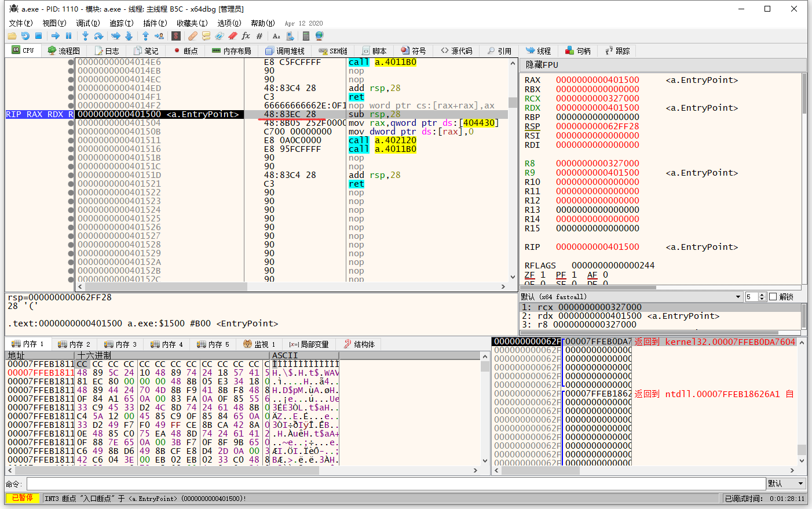The height and width of the screenshot is (509, 812).
Task: Toggle the 解锁 checkbox
Action: click(x=773, y=297)
